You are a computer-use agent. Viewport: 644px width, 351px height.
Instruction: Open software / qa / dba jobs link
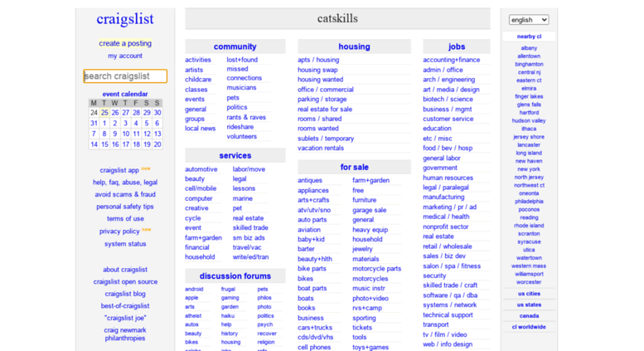tap(450, 295)
